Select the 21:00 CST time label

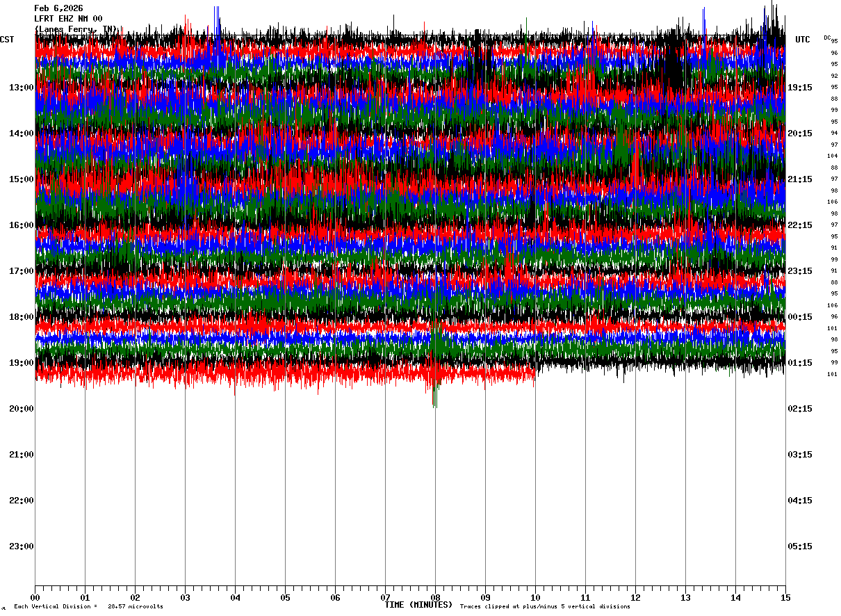point(22,455)
